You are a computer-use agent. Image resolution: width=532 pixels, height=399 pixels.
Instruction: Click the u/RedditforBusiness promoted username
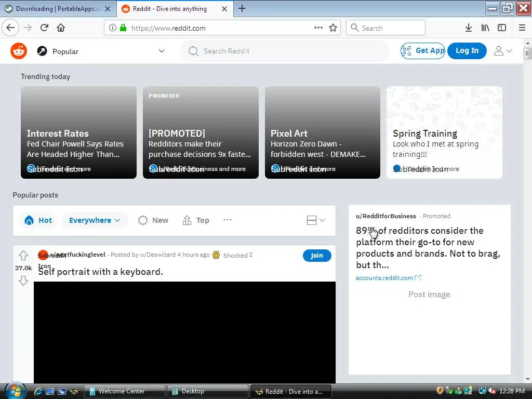[386, 216]
